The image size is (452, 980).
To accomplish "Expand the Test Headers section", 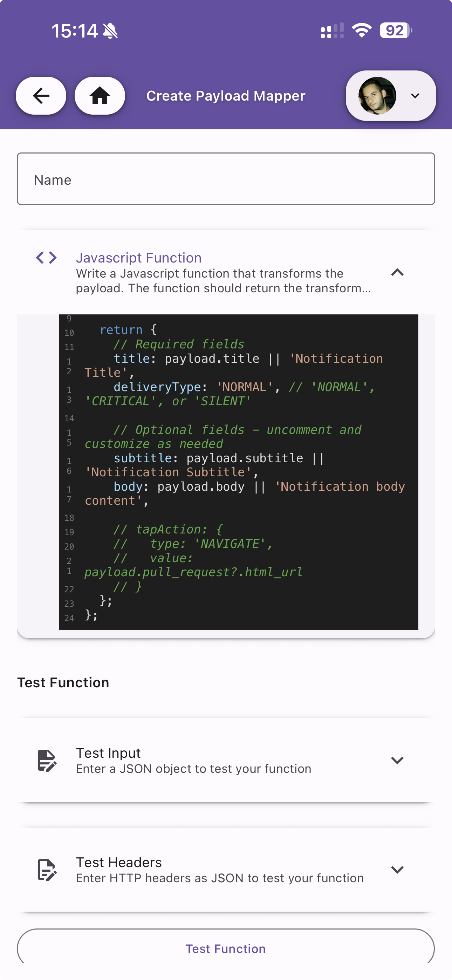I will pyautogui.click(x=397, y=870).
